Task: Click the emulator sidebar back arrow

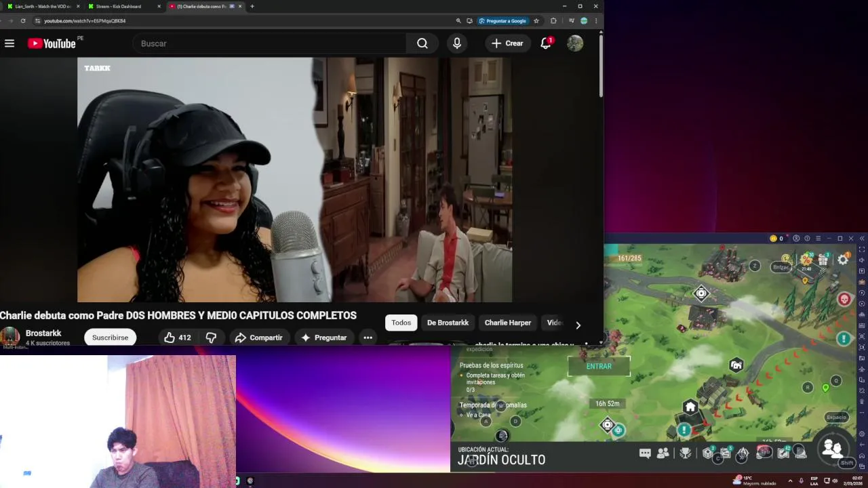Action: tap(862, 443)
